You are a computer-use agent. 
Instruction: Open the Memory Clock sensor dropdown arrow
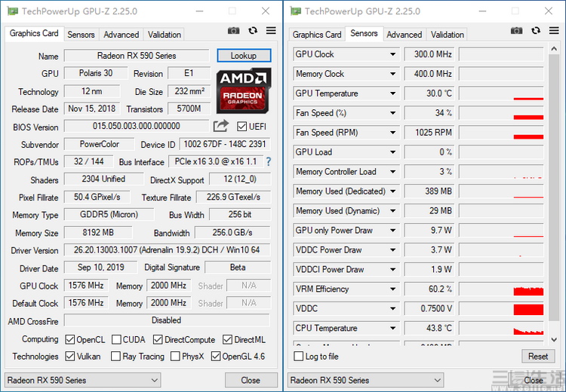[x=392, y=74]
